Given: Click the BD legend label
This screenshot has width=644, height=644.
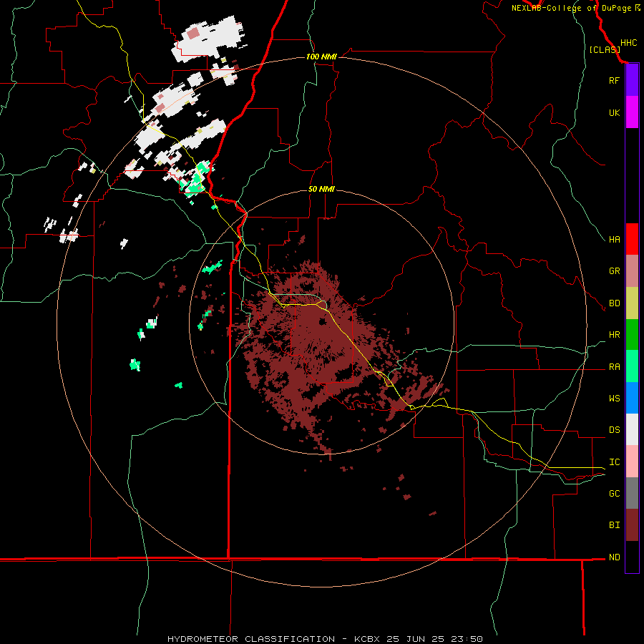Looking at the screenshot, I should coord(615,303).
